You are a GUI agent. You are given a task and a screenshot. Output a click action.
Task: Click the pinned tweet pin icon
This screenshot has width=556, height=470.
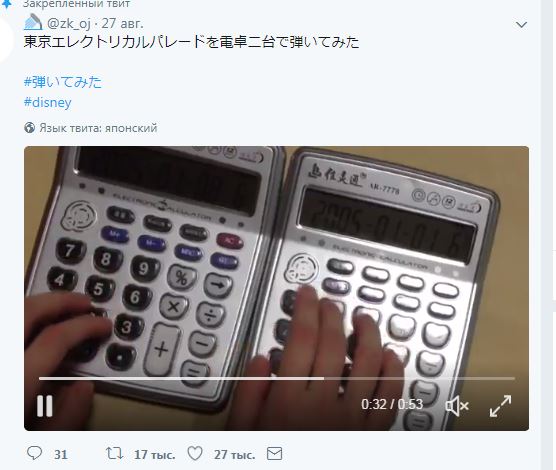(6, 4)
